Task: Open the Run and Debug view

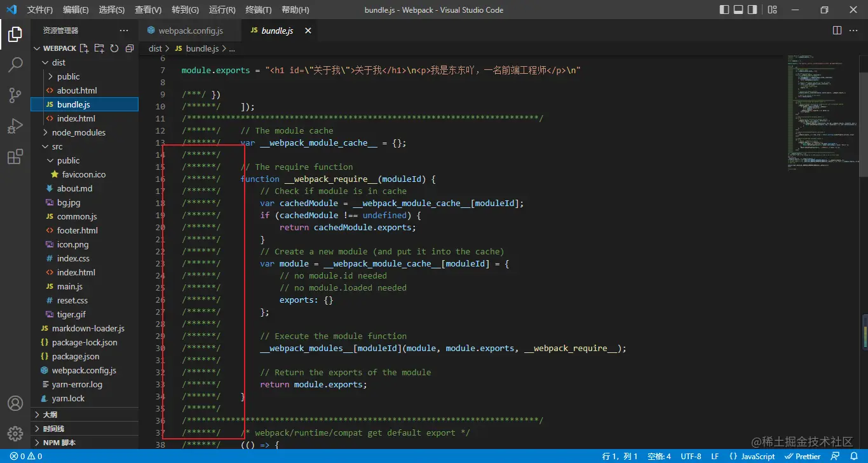Action: click(15, 126)
